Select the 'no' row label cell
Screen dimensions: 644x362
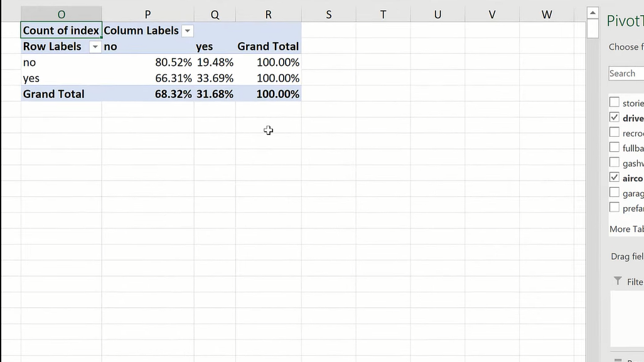click(x=61, y=62)
